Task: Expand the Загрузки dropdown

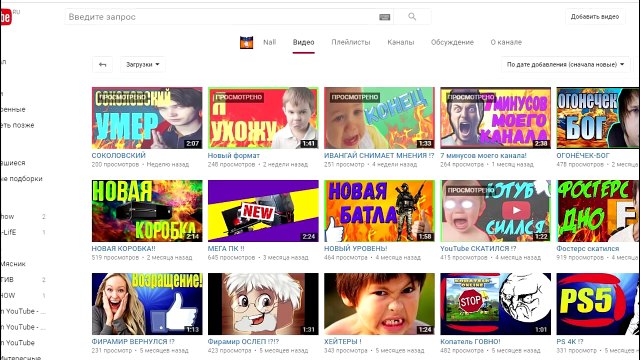Action: click(x=143, y=64)
